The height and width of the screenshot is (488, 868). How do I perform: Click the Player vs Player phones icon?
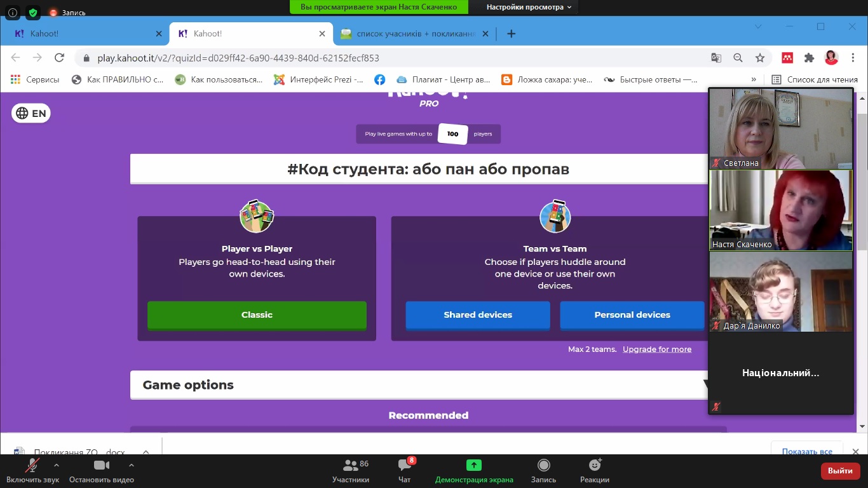(x=257, y=217)
